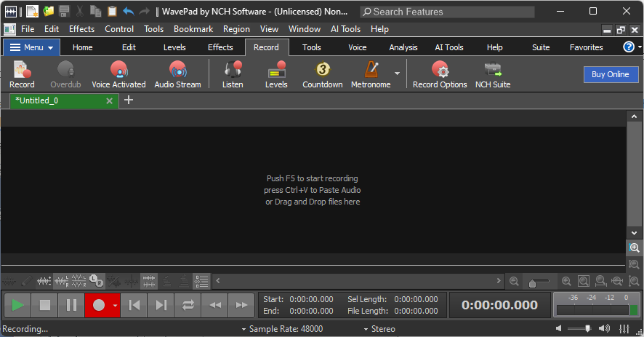This screenshot has width=644, height=337.
Task: Add a new file tab with plus
Action: (129, 100)
